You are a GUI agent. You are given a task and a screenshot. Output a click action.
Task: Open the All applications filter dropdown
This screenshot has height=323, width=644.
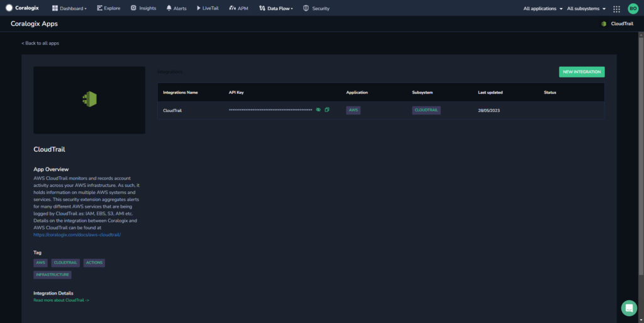click(x=543, y=9)
